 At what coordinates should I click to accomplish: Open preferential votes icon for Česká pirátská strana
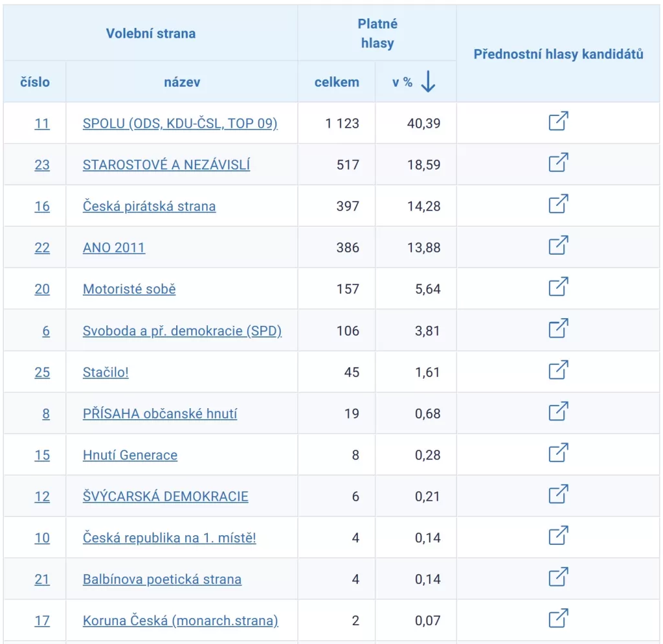558,204
